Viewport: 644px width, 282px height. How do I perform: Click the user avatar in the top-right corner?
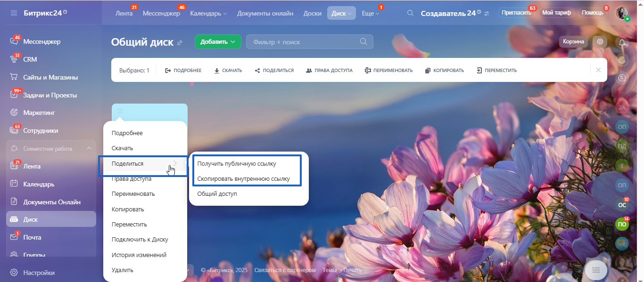(x=622, y=13)
